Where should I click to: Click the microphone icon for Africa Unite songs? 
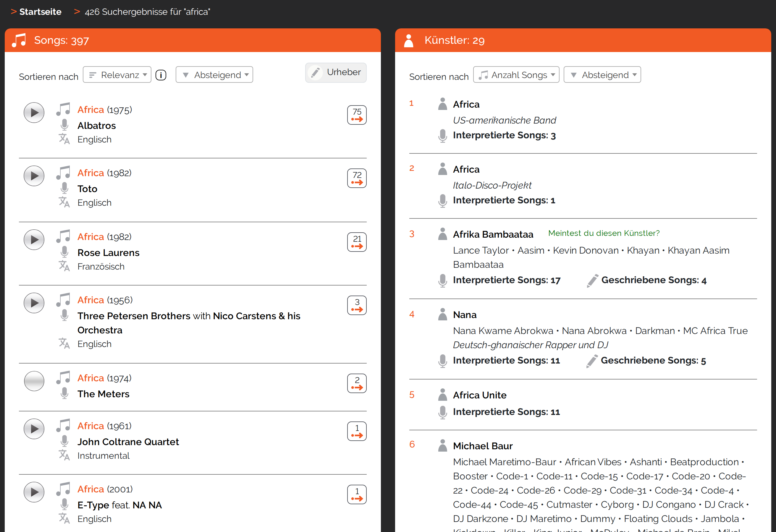[442, 412]
